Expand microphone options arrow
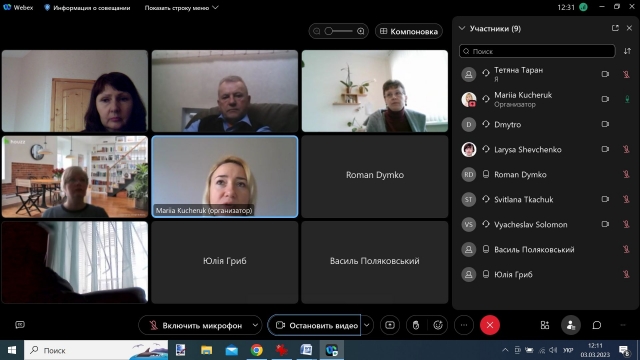Viewport: 640px width, 360px height. (255, 325)
